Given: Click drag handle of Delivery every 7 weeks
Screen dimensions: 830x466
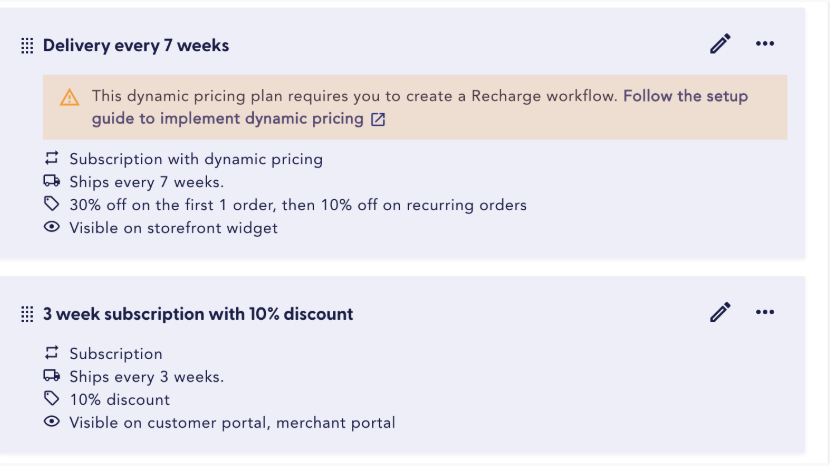Looking at the screenshot, I should (27, 46).
